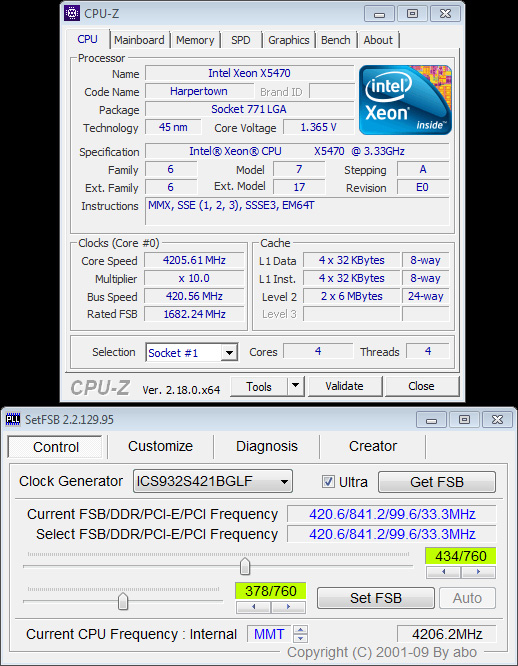Screen dimensions: 518x666
Task: Expand the Tools dropdown arrow
Action: (x=296, y=386)
